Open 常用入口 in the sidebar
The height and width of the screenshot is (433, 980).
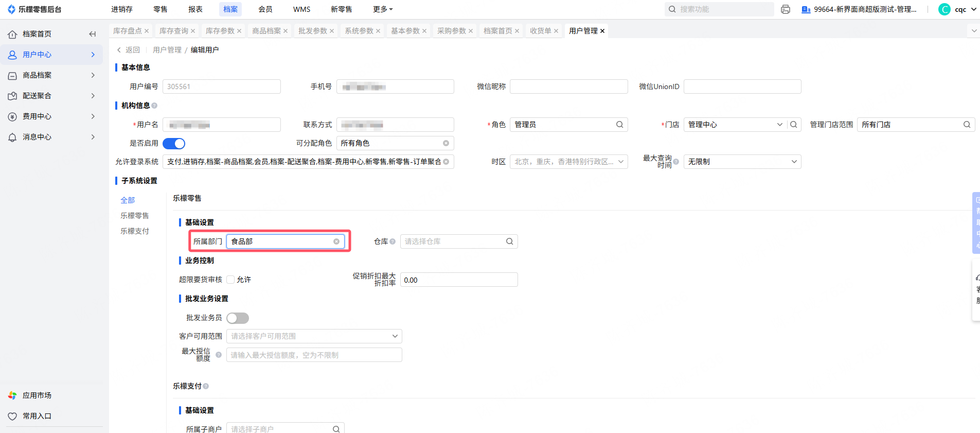pos(37,416)
